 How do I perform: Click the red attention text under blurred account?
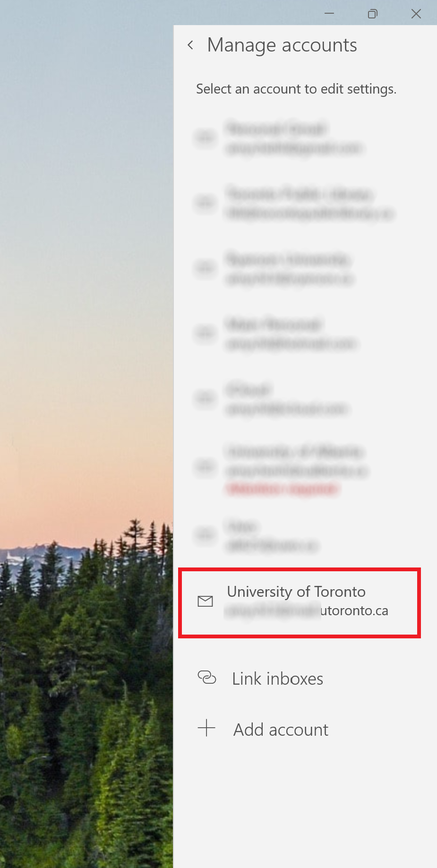[283, 489]
